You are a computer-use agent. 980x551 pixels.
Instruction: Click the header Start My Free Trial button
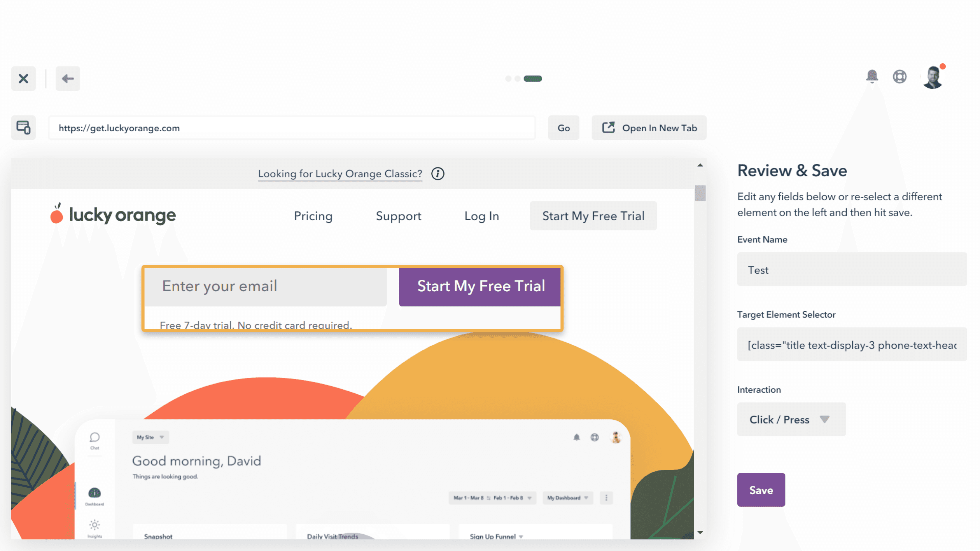(x=593, y=216)
